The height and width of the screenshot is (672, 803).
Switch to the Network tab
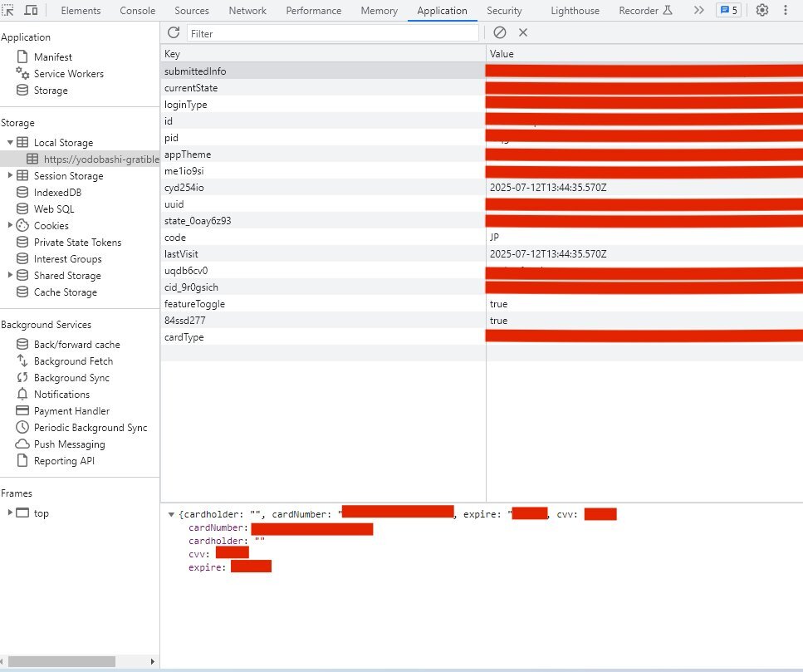pos(247,10)
